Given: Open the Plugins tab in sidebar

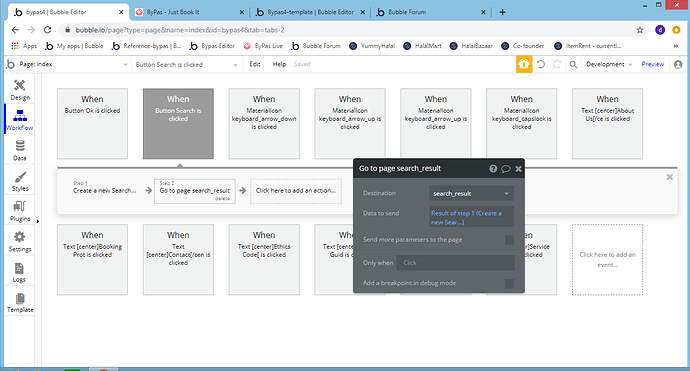Looking at the screenshot, I should point(20,211).
